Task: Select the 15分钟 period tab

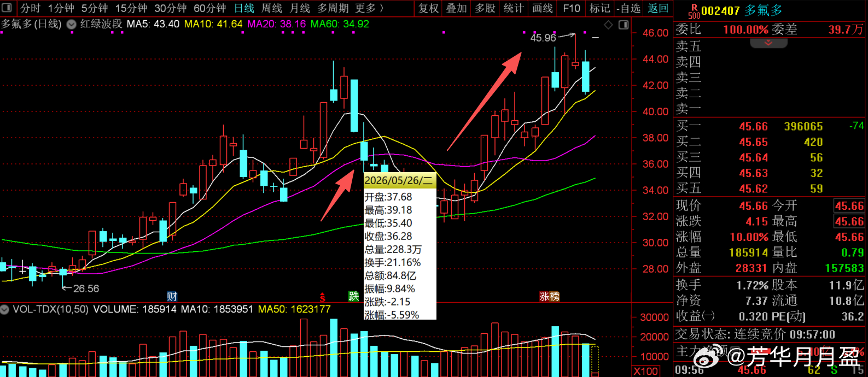Action: coord(131,8)
